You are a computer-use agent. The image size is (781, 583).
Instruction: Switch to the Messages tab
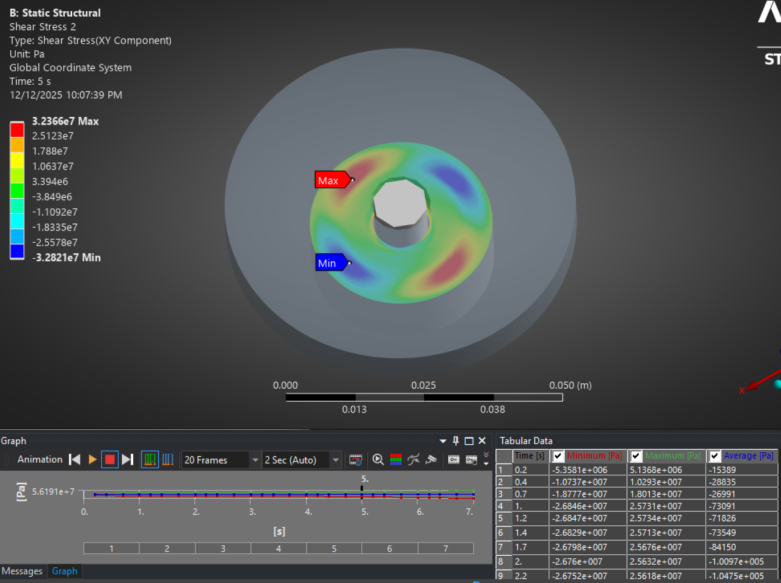click(x=22, y=571)
